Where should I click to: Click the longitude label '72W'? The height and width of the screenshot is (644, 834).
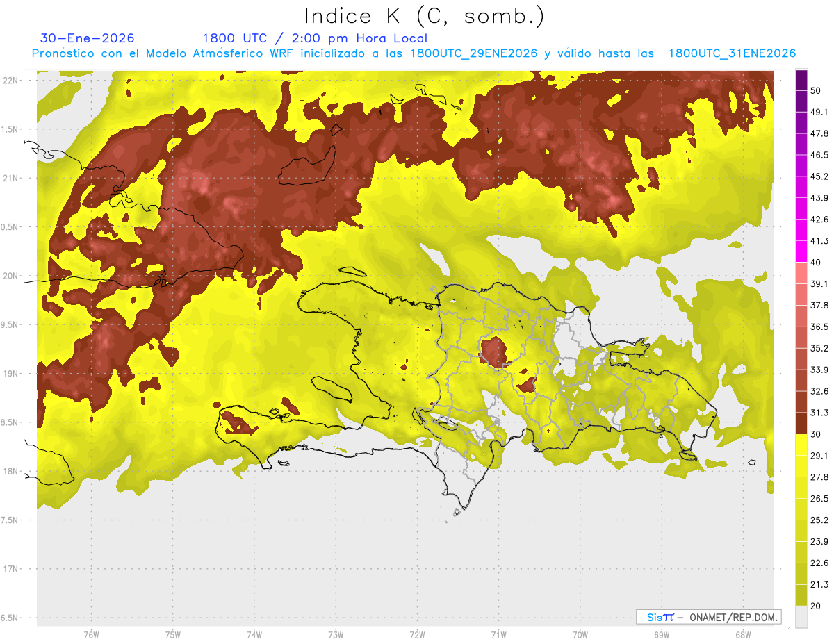click(x=417, y=635)
